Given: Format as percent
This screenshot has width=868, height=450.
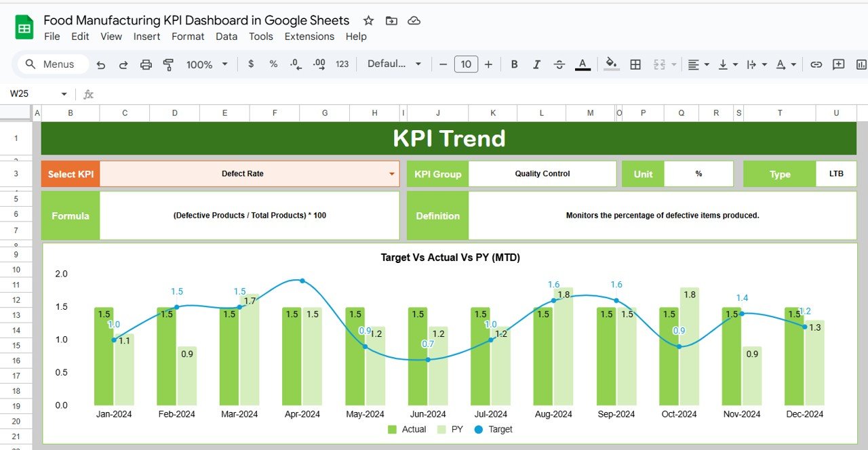Looking at the screenshot, I should (273, 64).
